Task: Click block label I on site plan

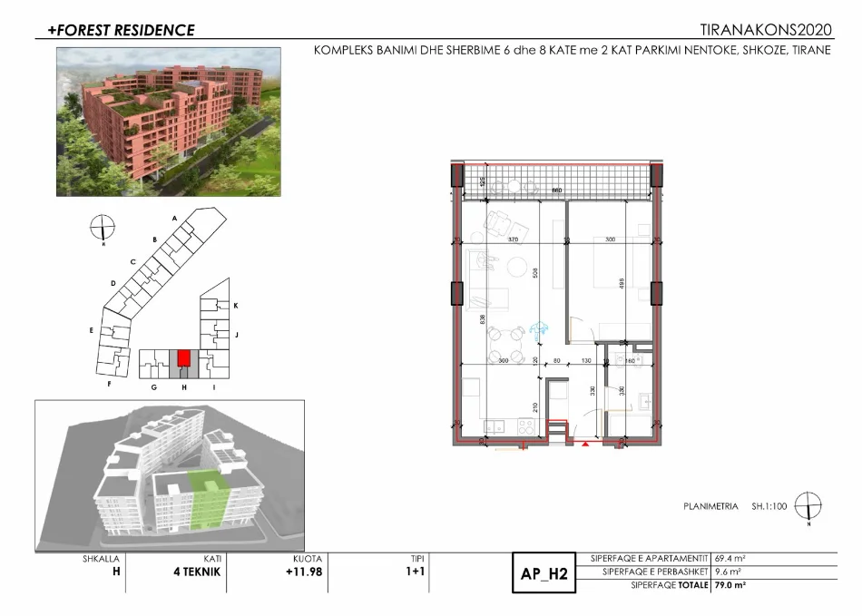Action: point(214,386)
